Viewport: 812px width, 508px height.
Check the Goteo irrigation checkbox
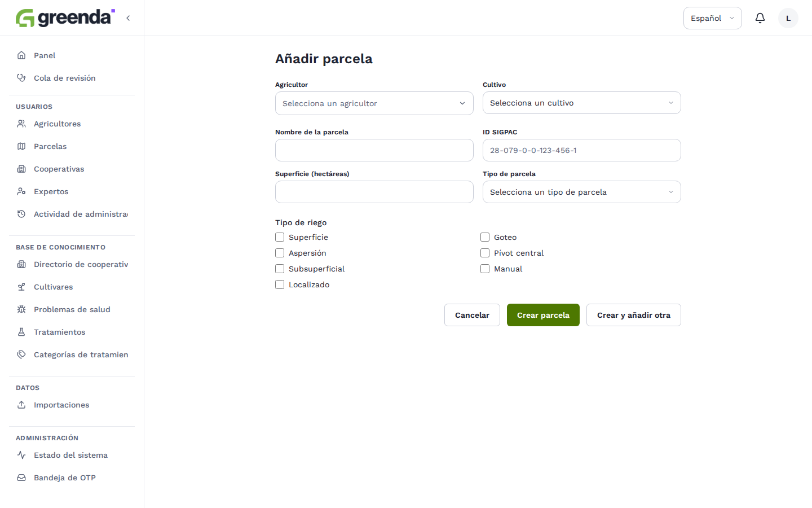[485, 237]
